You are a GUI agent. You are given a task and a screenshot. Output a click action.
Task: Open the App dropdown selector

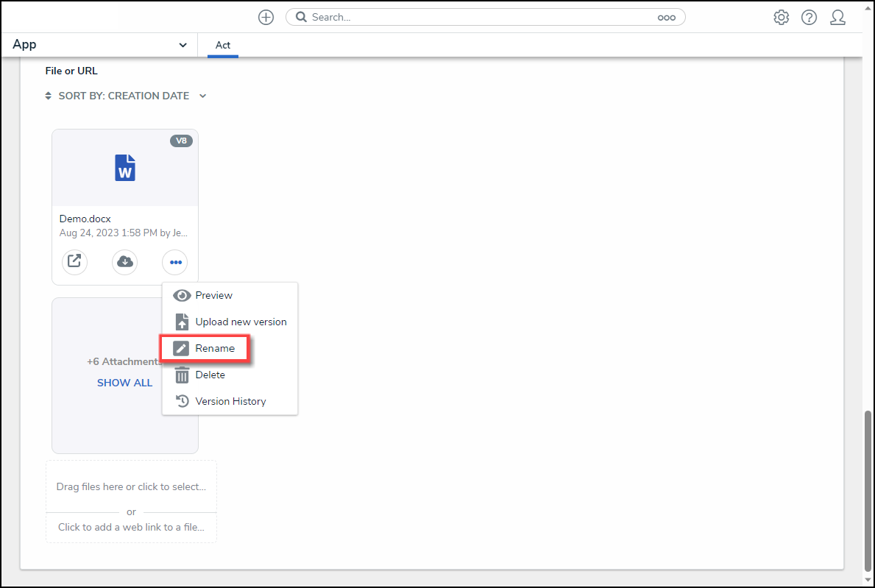[99, 45]
